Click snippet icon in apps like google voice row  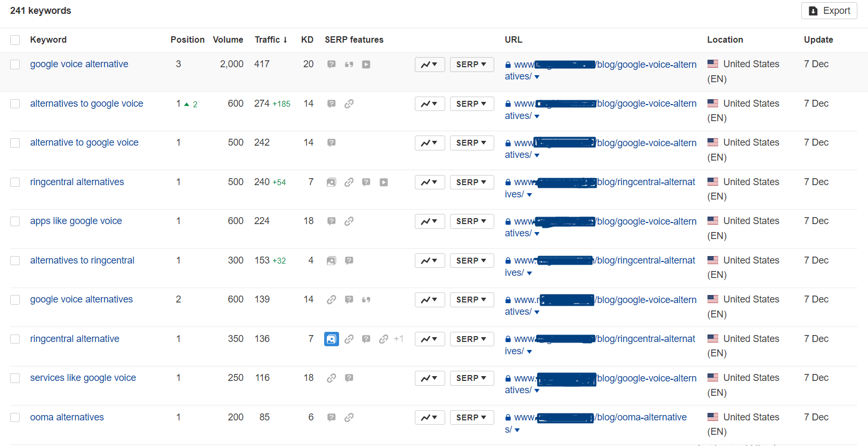tap(331, 221)
